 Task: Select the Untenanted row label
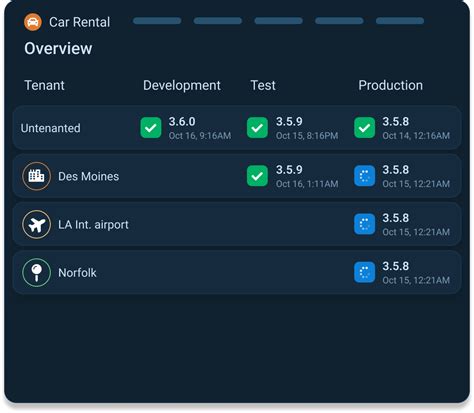[x=51, y=128]
